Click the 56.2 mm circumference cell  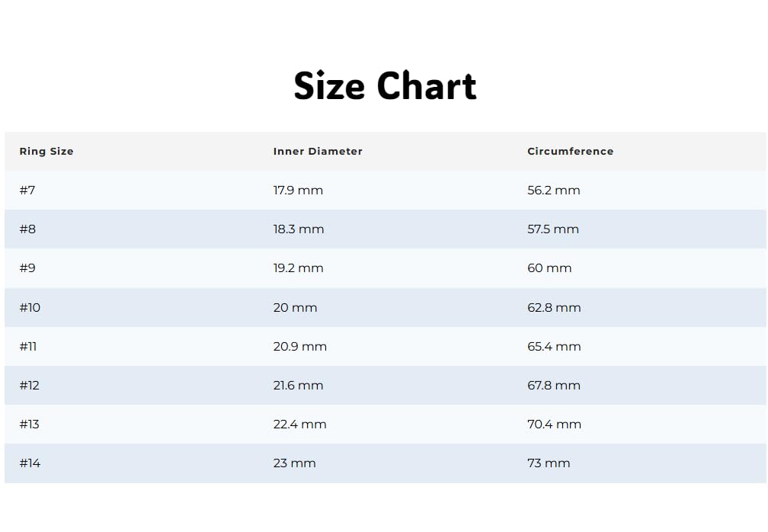554,190
